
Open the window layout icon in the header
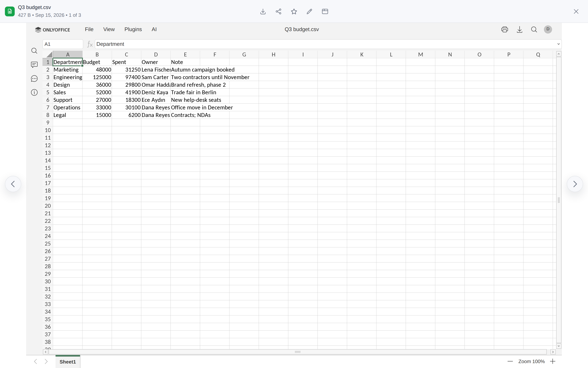click(325, 11)
